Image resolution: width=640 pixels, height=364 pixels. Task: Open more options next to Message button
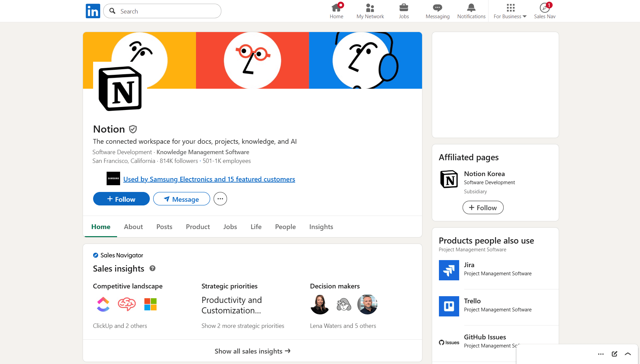coord(220,199)
